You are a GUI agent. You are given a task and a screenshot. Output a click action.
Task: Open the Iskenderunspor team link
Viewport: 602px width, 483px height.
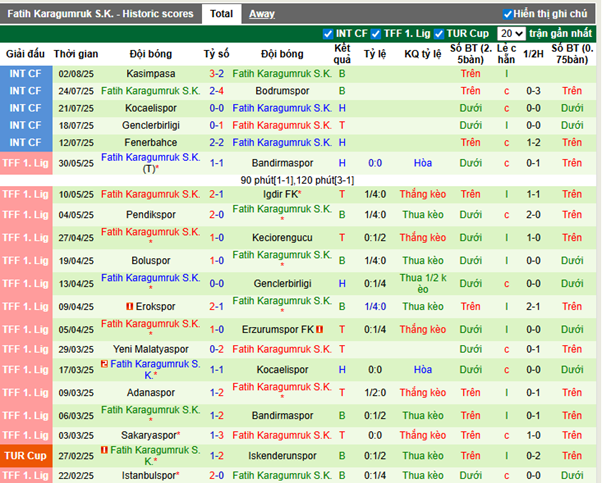pos(282,456)
